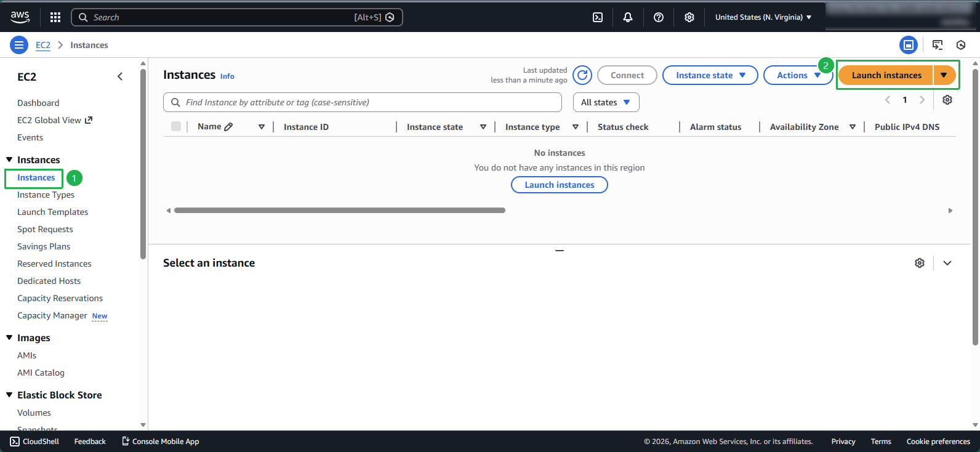Open AMIs in the sidebar

26,355
